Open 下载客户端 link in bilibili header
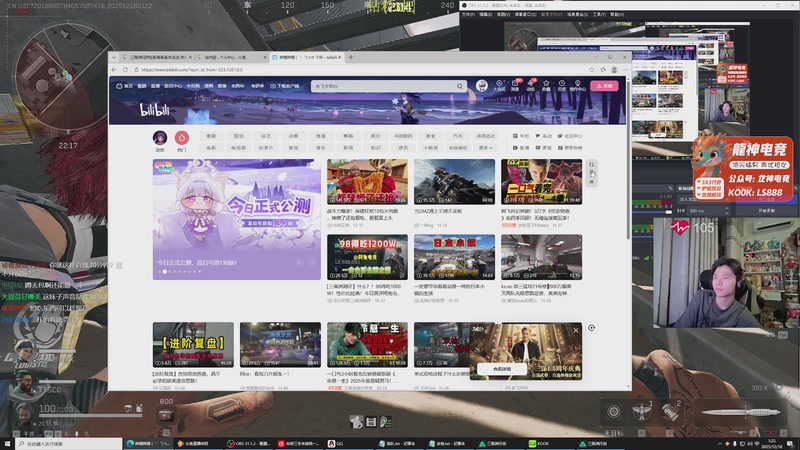Viewport: 800px width, 450px height. pos(285,86)
